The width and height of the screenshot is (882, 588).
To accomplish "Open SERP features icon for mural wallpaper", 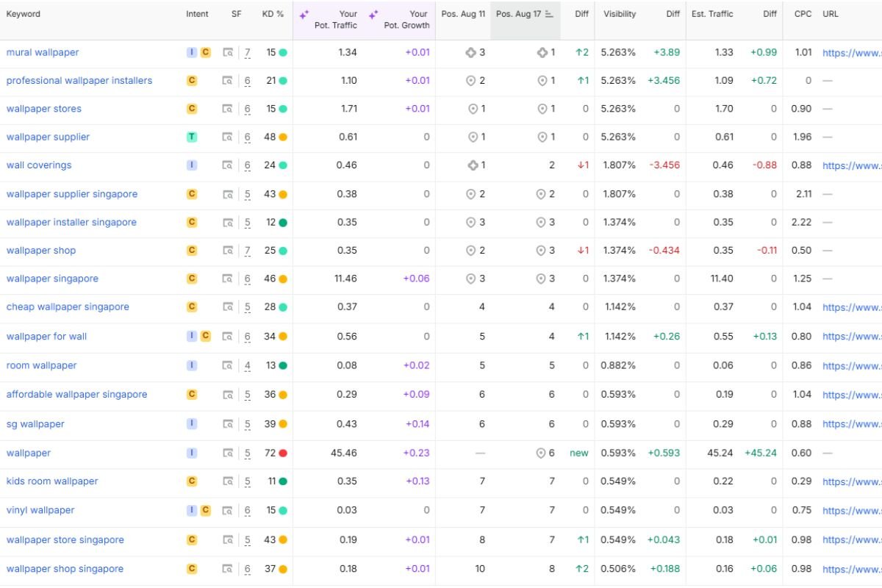I will (x=228, y=52).
